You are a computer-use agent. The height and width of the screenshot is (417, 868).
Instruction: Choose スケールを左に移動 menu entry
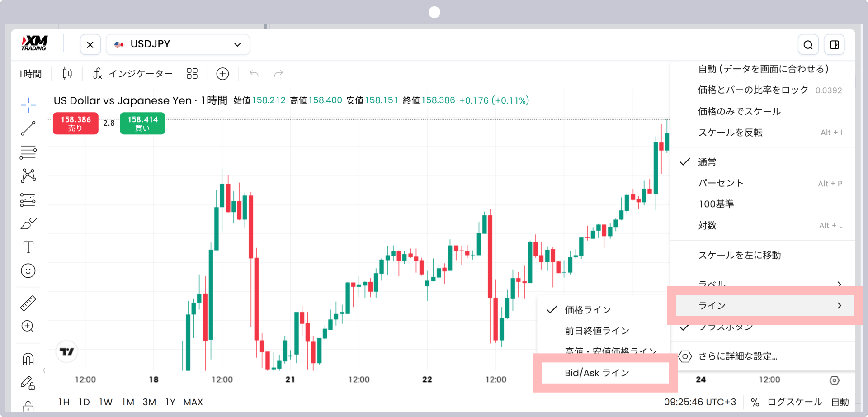point(763,255)
